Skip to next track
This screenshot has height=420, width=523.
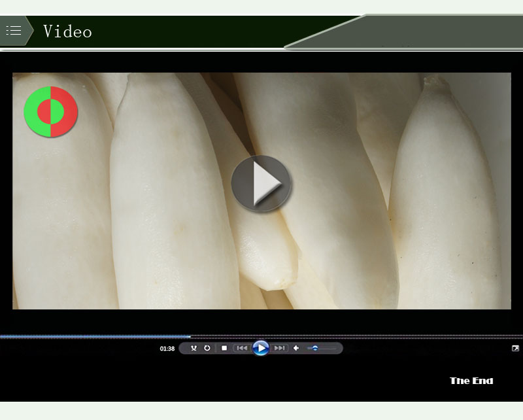(x=280, y=348)
